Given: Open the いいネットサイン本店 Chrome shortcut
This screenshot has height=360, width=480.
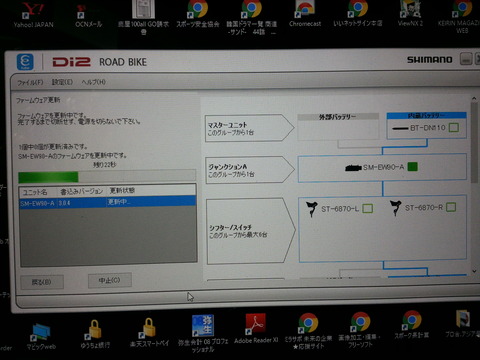Looking at the screenshot, I should point(358,13).
